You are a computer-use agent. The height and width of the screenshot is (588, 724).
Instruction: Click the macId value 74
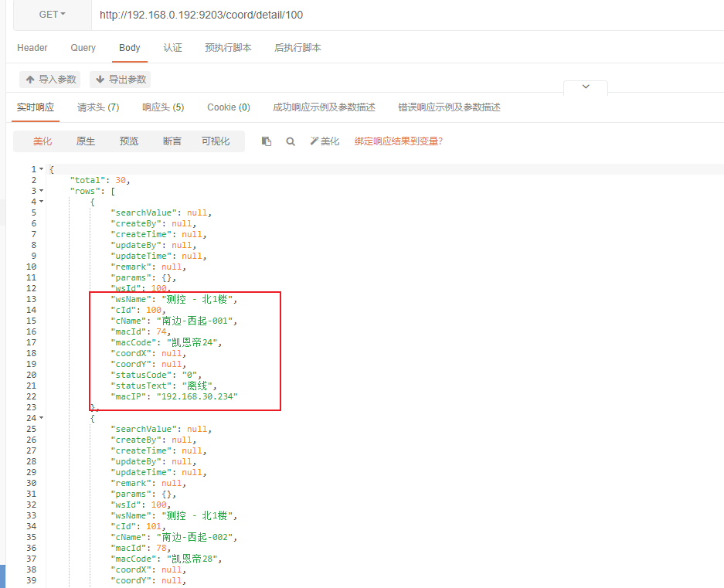[161, 331]
